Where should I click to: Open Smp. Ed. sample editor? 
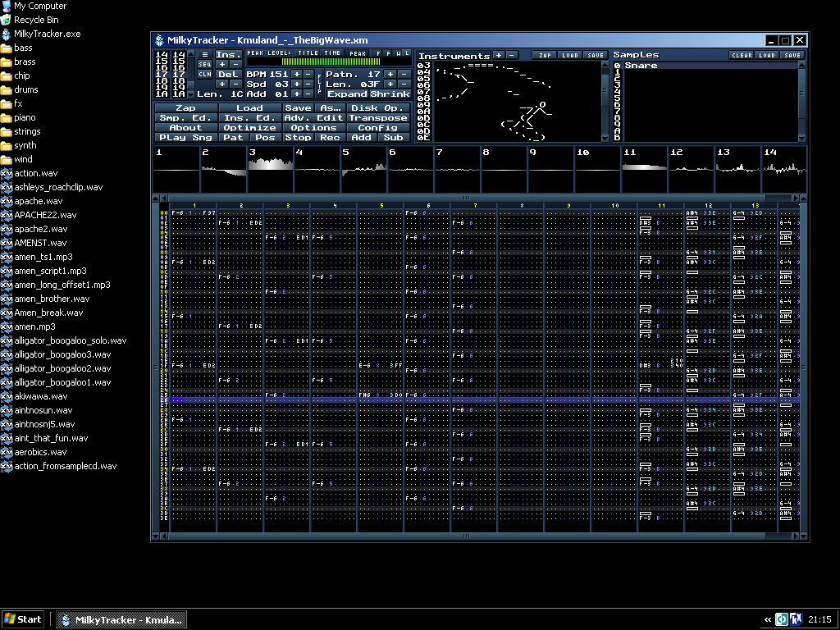pyautogui.click(x=186, y=118)
